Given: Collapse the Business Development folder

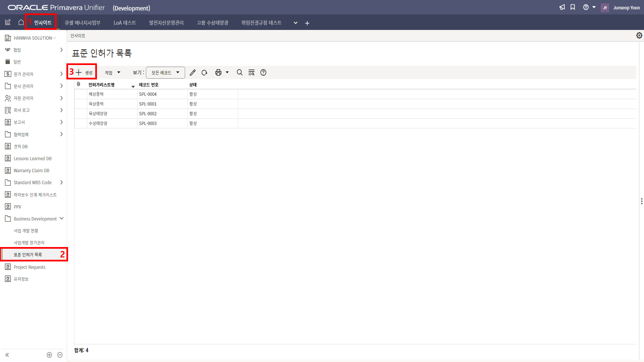Looking at the screenshot, I should point(61,219).
